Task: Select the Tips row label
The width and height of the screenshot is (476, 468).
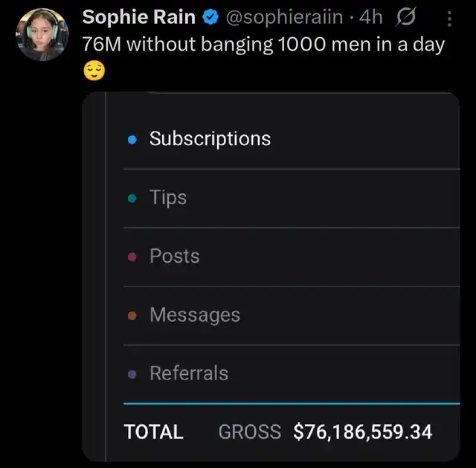Action: [x=168, y=197]
